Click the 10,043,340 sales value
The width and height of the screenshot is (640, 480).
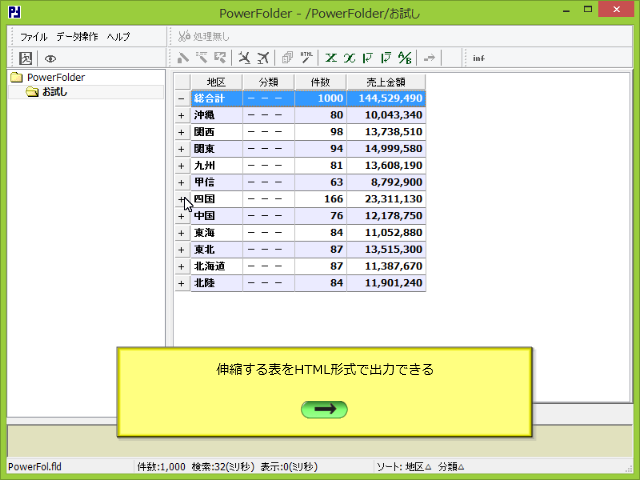[x=386, y=115]
